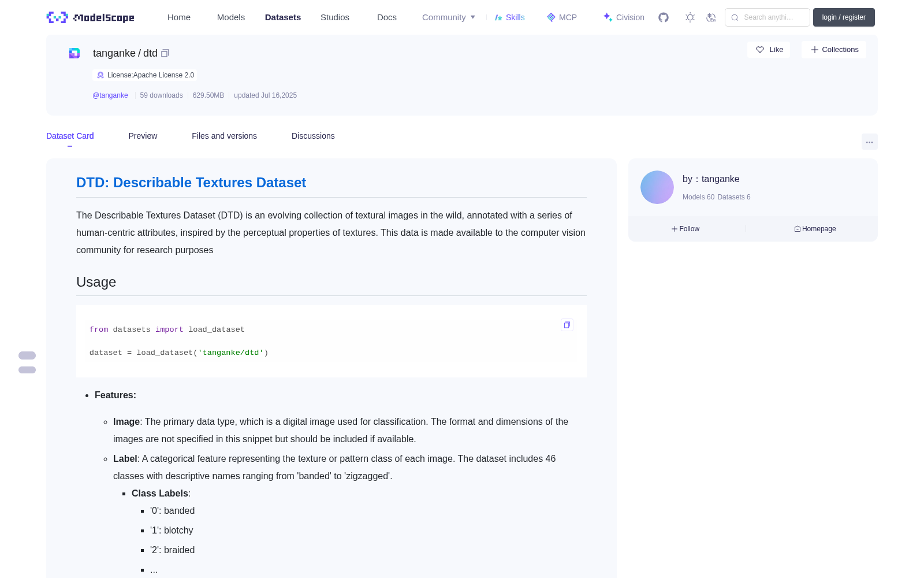The height and width of the screenshot is (578, 924).
Task: Copy the usage code snippet
Action: [567, 325]
